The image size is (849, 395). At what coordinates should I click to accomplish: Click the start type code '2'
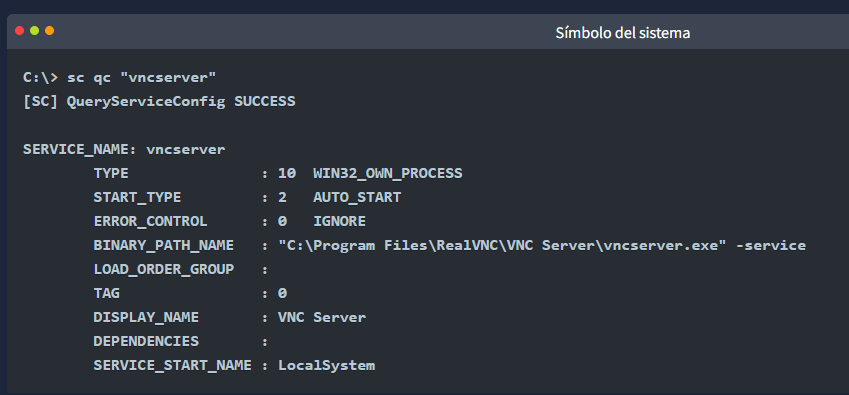[x=282, y=198]
